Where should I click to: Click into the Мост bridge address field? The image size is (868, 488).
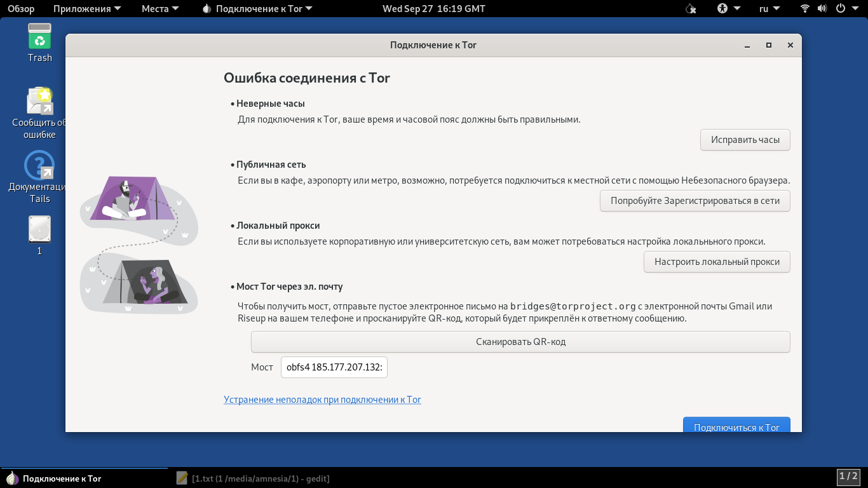[x=334, y=367]
